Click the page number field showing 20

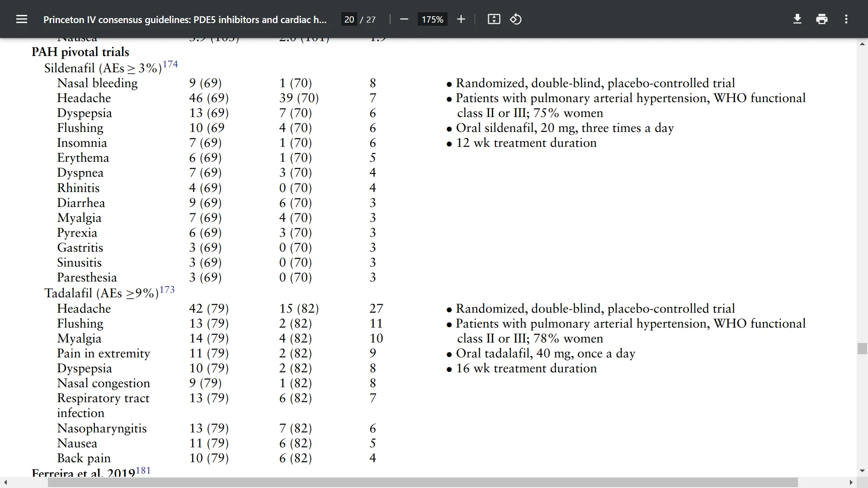click(349, 19)
